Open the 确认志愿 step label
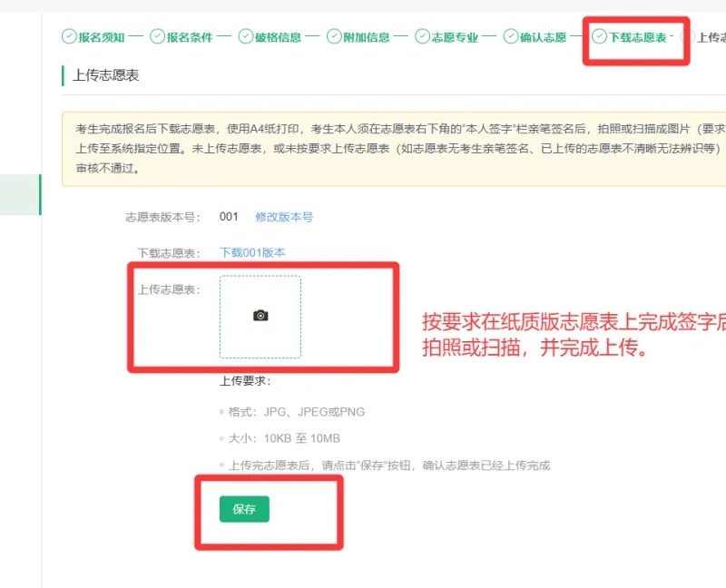This screenshot has height=588, width=726. [544, 37]
